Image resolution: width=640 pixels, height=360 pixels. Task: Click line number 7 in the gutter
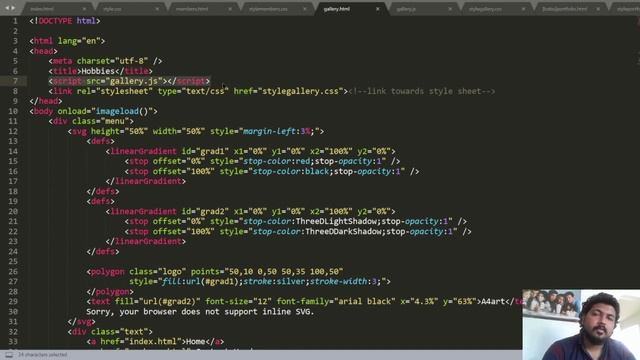(15, 81)
